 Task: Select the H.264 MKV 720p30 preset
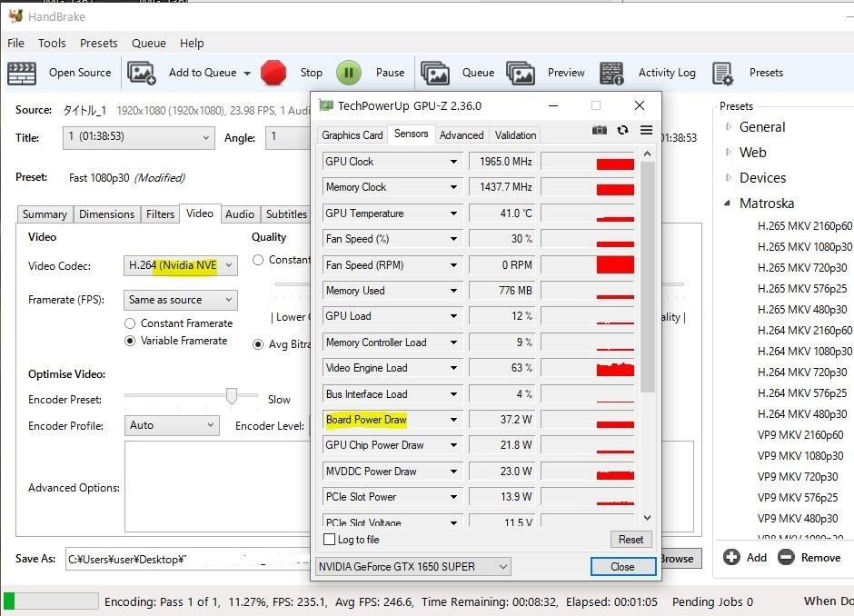point(801,373)
